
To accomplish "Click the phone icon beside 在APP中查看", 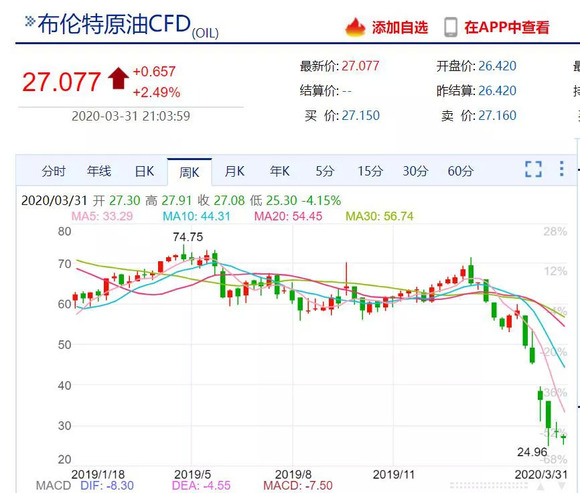I will (x=451, y=27).
